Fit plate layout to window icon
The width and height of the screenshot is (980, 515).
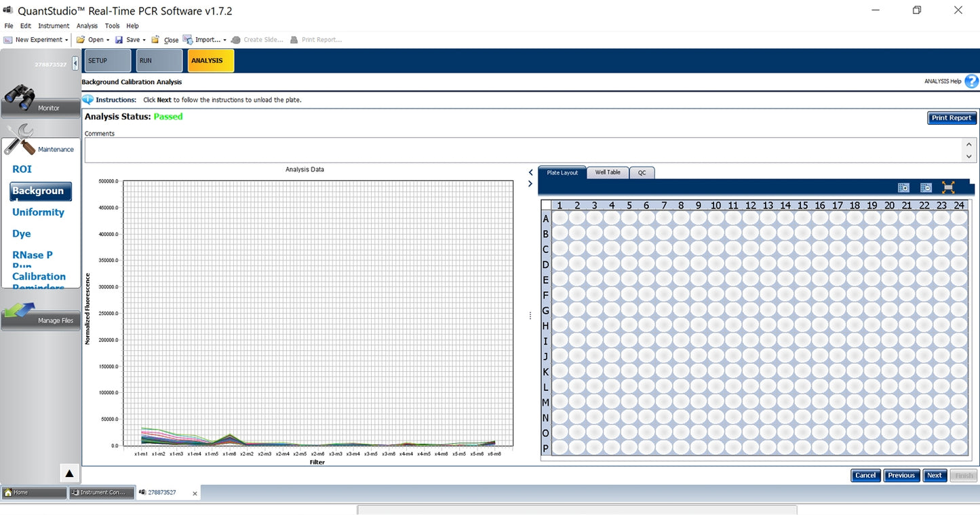coord(948,188)
